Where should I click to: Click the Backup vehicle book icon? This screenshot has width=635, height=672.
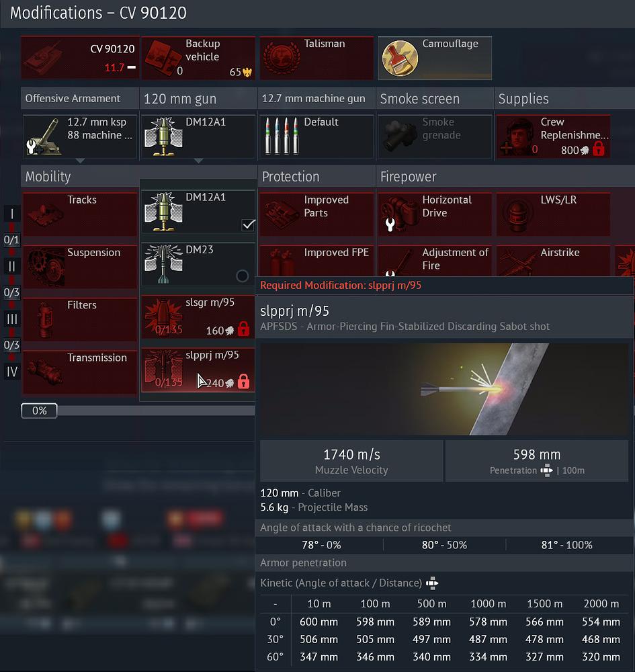(163, 58)
